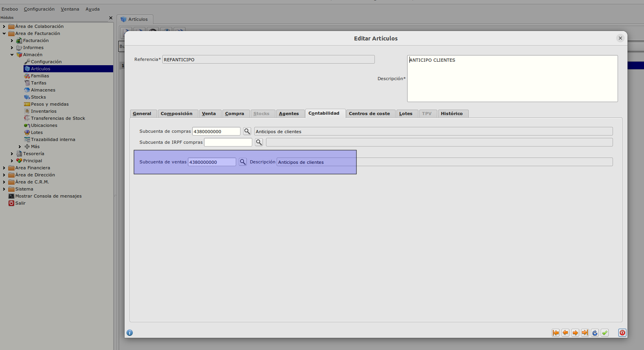The width and height of the screenshot is (644, 350).
Task: Collapse Area de Facturación
Action: 4,33
